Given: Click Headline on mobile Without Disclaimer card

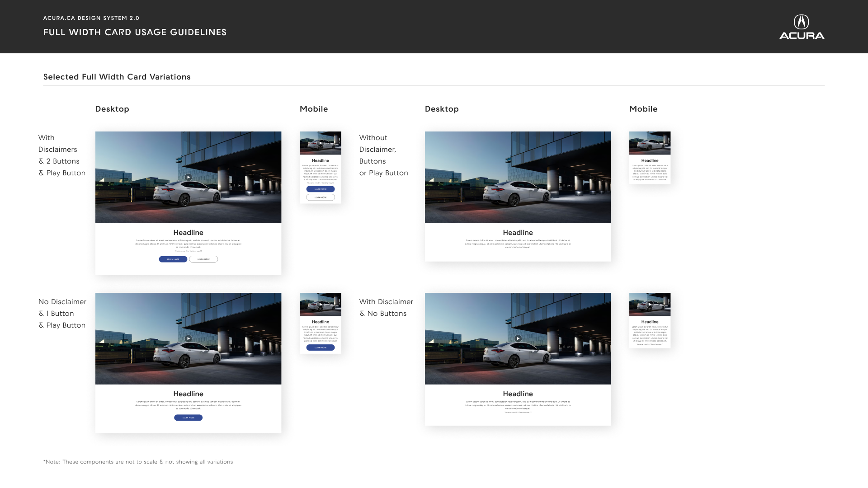Looking at the screenshot, I should pyautogui.click(x=650, y=160).
